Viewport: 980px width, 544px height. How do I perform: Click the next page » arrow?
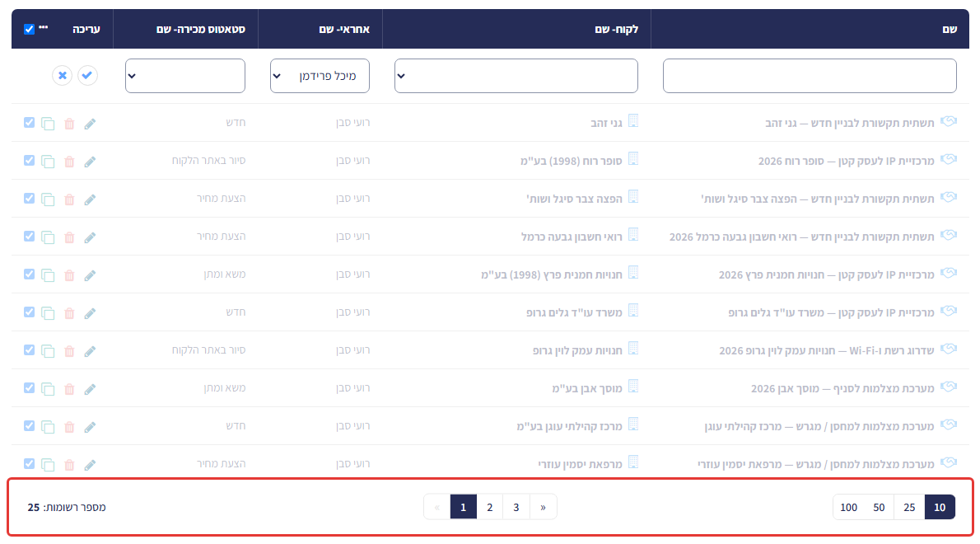tap(544, 507)
